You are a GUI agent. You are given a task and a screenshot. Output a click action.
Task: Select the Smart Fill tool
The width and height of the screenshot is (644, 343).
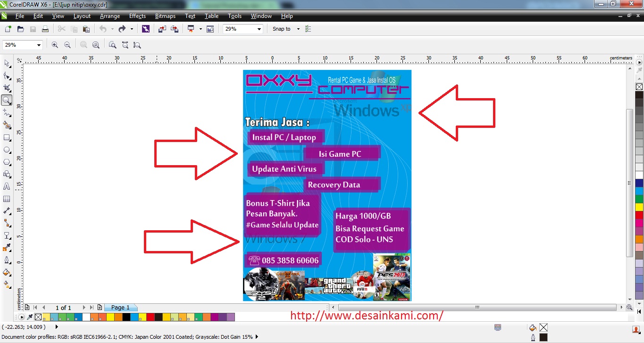(x=7, y=125)
